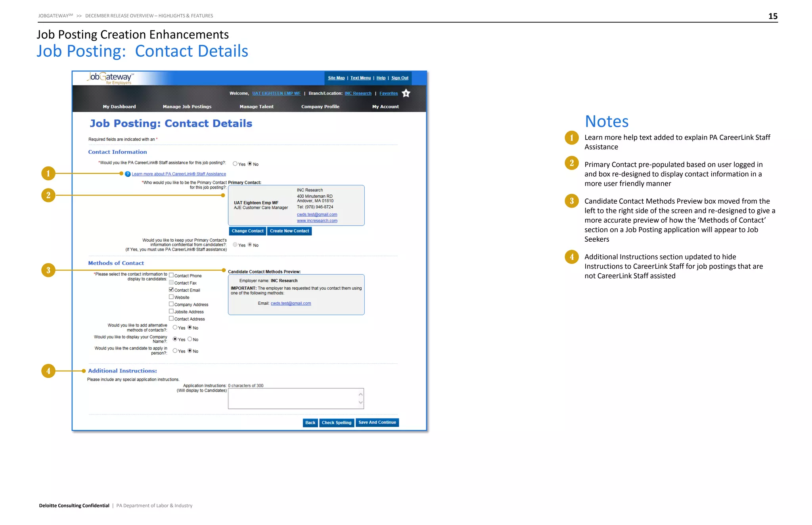This screenshot has width=812, height=525.
Task: Click the Change Contact button
Action: point(247,231)
